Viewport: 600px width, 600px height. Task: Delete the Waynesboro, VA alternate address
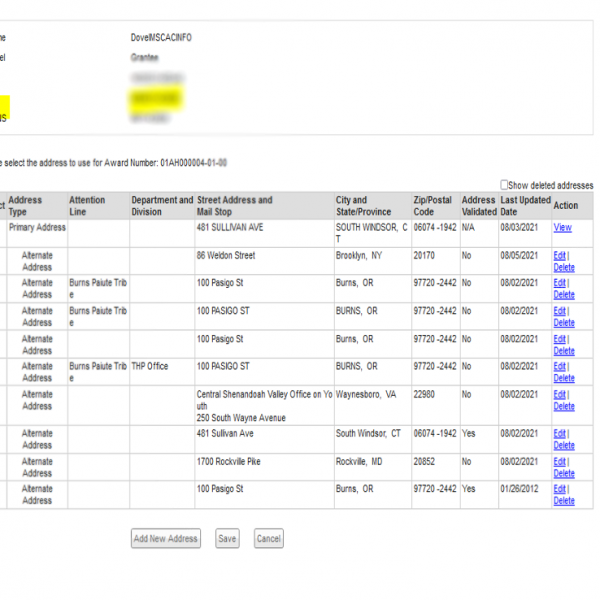[x=564, y=406]
